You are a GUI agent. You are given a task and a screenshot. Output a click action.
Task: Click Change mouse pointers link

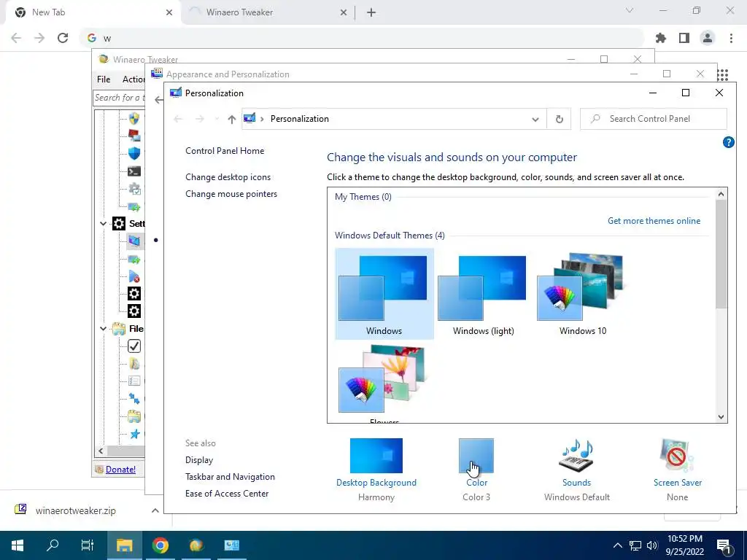pyautogui.click(x=231, y=194)
